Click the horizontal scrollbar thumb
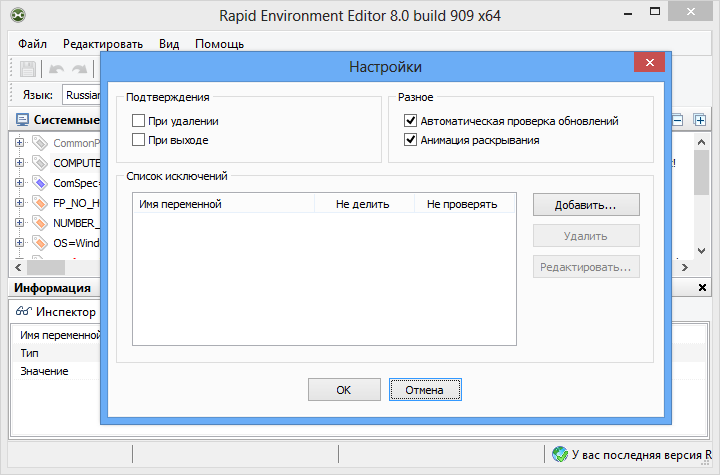Screen dimensions: 720x475 pos(46,267)
